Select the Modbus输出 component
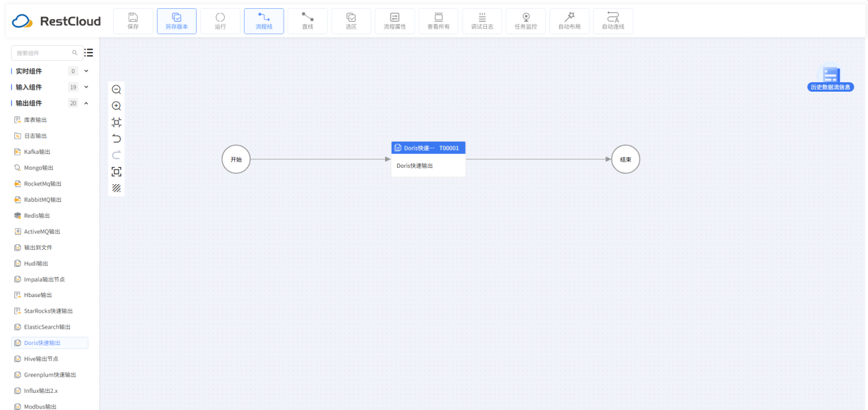868x410 pixels. coord(49,407)
